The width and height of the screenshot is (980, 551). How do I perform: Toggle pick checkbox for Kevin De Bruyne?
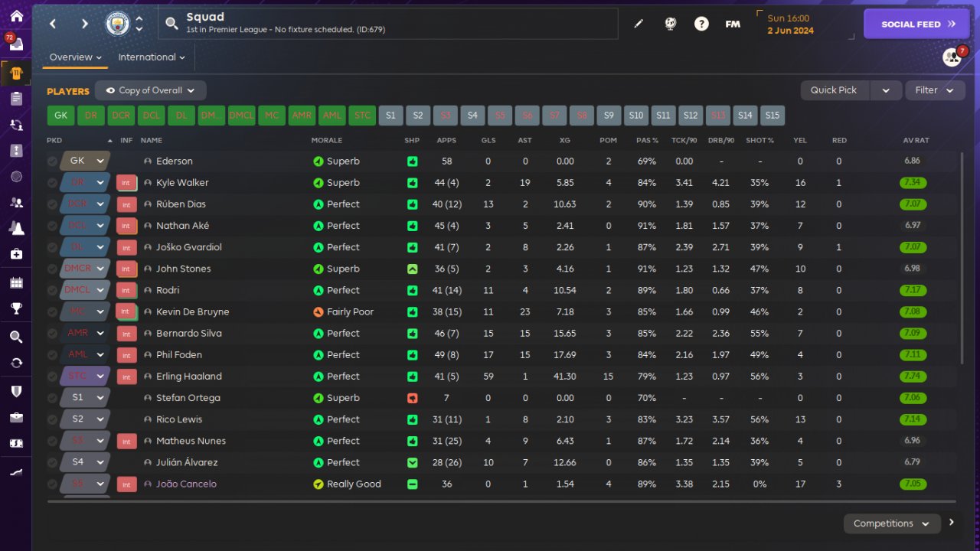point(52,311)
